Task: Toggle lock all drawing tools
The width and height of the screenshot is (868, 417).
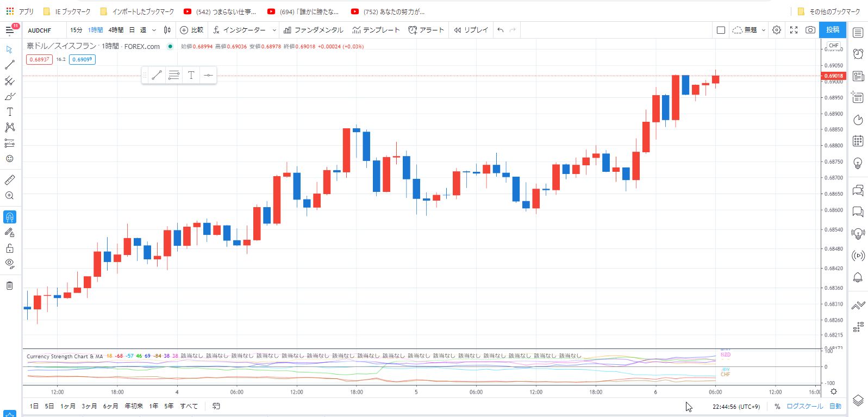Action: click(x=9, y=248)
